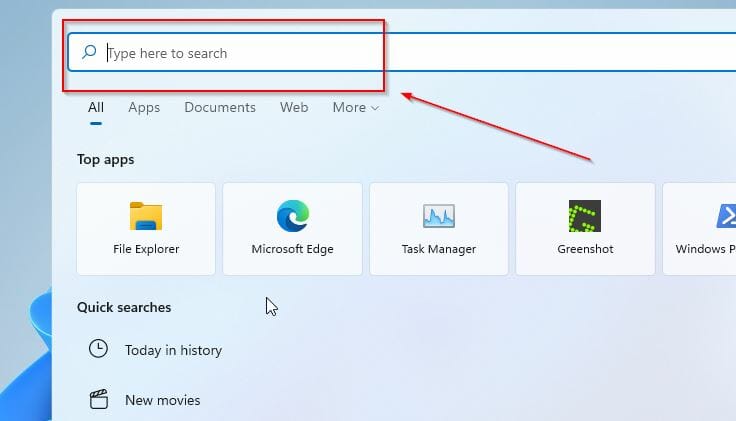The height and width of the screenshot is (421, 736).
Task: Switch to the Apps tab
Action: pyautogui.click(x=144, y=107)
